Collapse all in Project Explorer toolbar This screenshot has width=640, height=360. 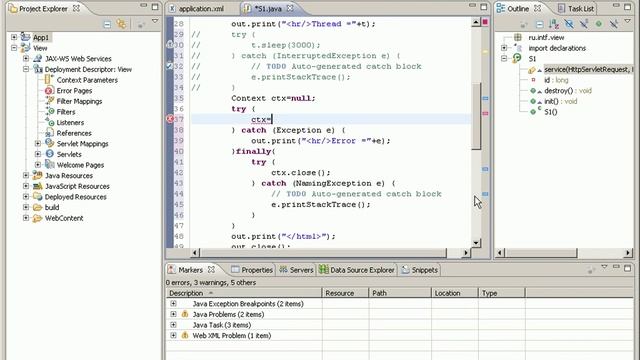(x=107, y=24)
